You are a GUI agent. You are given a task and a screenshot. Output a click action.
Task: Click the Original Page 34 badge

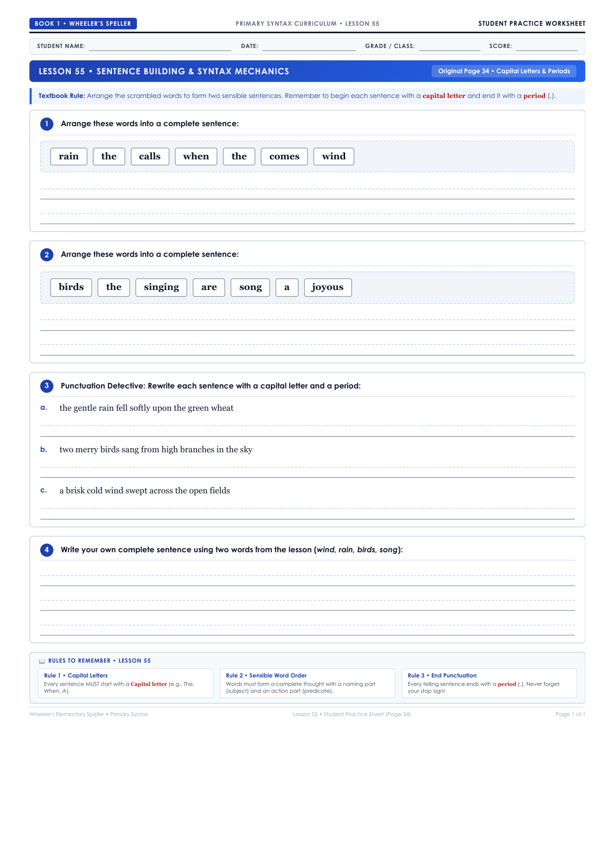pyautogui.click(x=504, y=71)
